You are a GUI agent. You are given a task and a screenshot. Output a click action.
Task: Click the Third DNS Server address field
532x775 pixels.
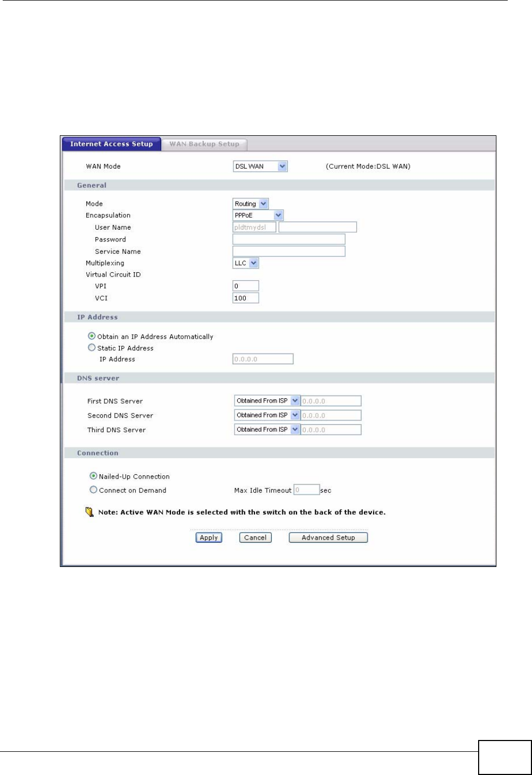tap(330, 430)
